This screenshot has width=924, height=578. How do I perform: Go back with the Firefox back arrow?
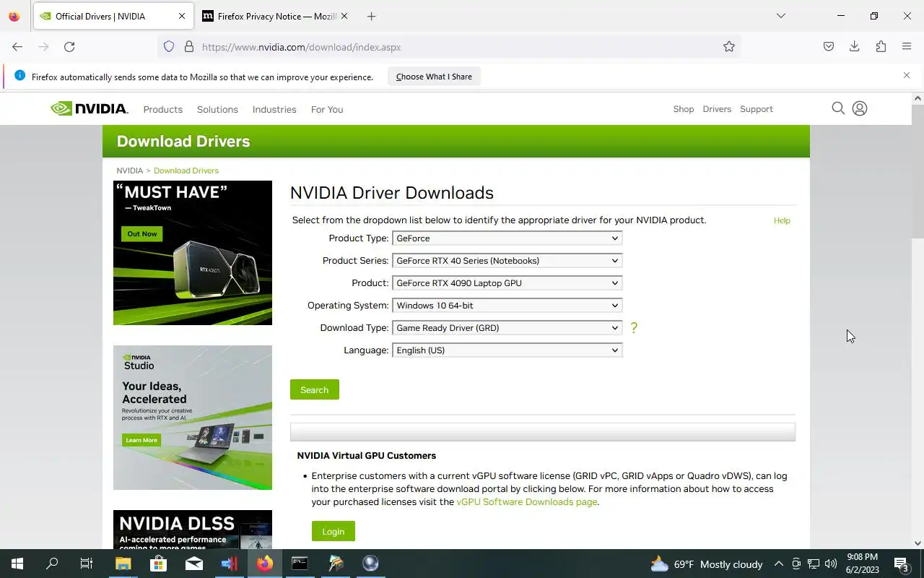[17, 47]
